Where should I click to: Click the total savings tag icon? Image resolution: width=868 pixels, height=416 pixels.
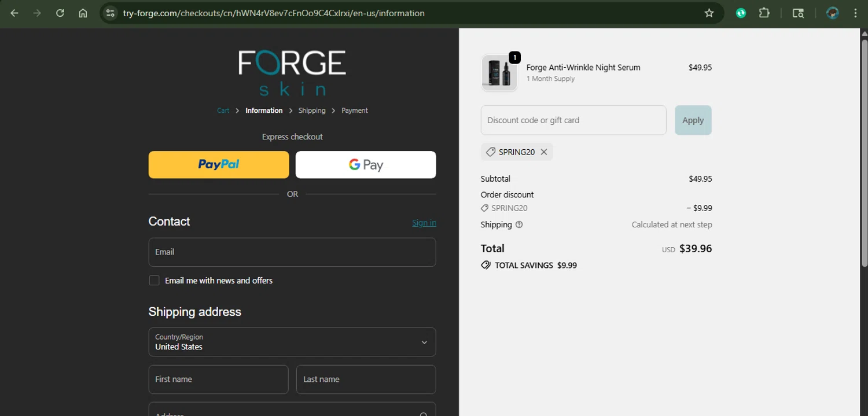tap(486, 265)
